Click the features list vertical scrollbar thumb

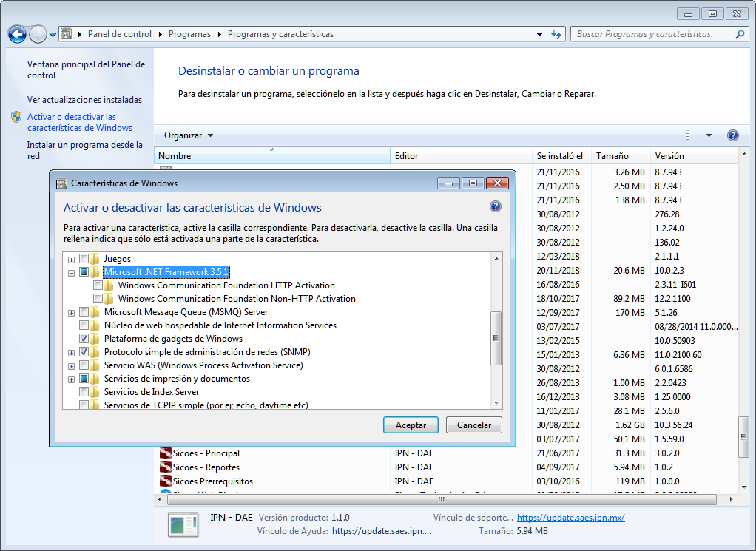tap(496, 338)
